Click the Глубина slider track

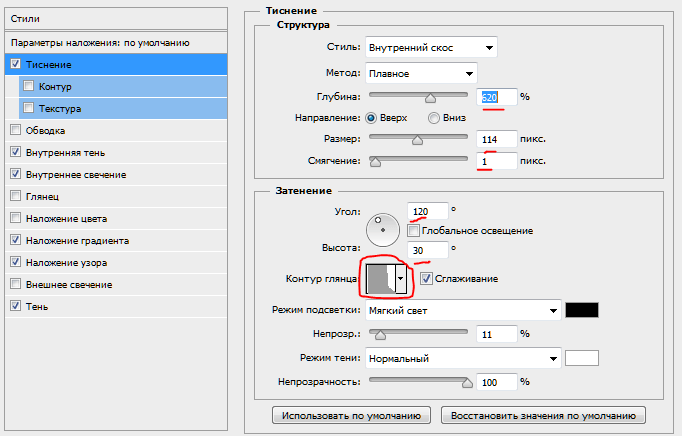[419, 96]
